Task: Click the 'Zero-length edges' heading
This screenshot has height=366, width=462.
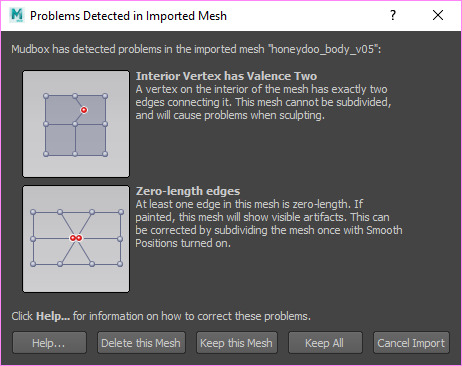Action: pyautogui.click(x=188, y=191)
